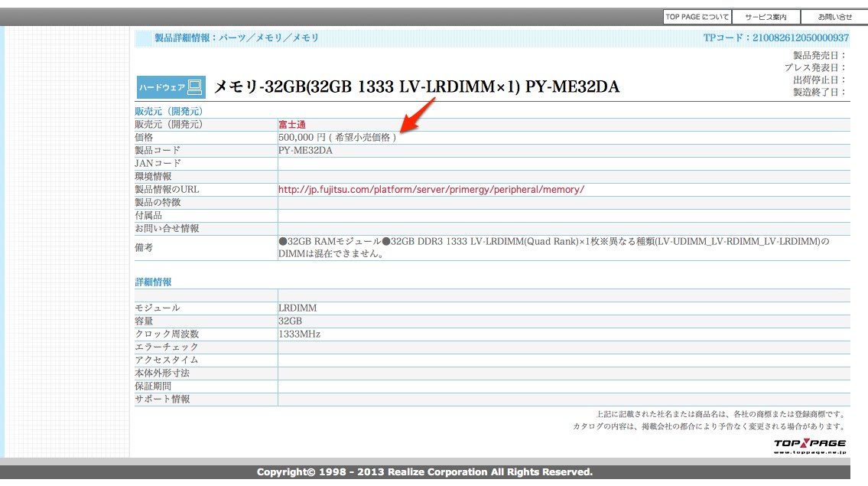Click the TPコード 210082612050000937 text
Image resolution: width=868 pixels, height=486 pixels.
pyautogui.click(x=776, y=38)
